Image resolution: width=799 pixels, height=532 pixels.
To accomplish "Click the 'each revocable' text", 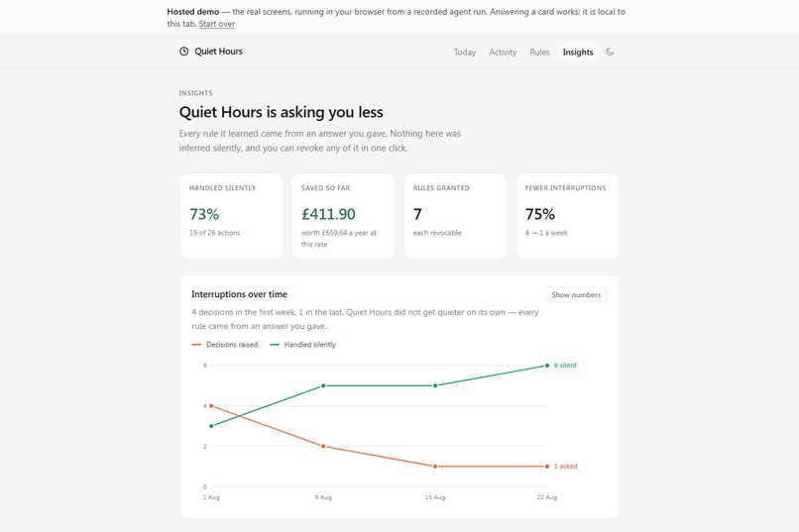I will (437, 233).
